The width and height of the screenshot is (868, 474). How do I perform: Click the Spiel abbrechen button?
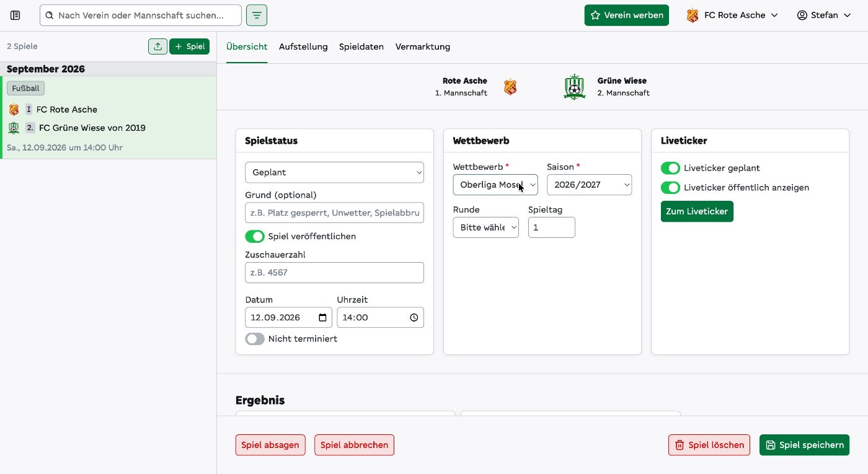[355, 445]
